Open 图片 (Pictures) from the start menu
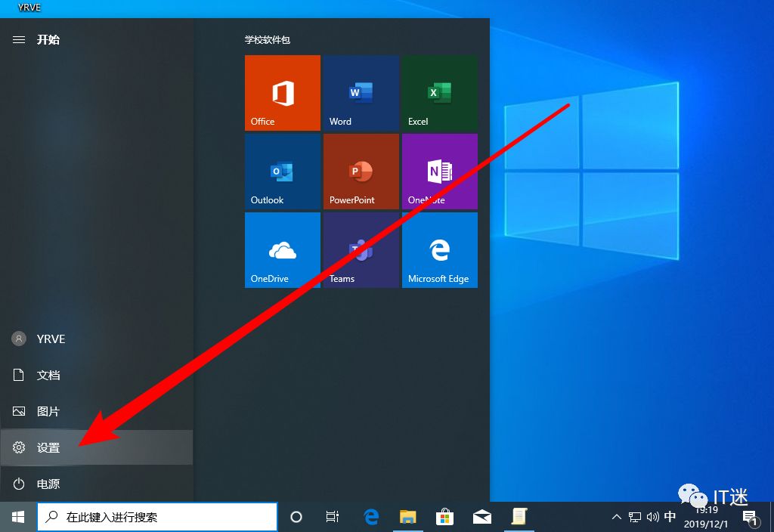774x532 pixels. [x=96, y=411]
